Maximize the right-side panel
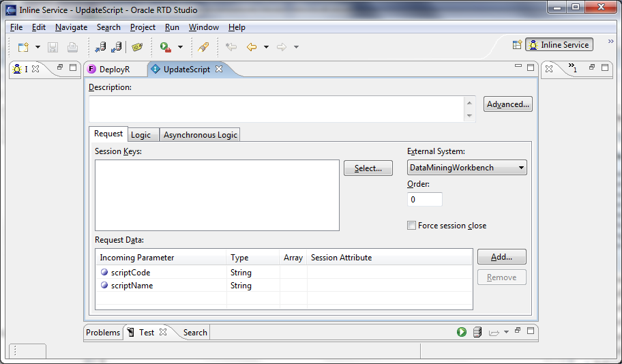This screenshot has width=622, height=364. point(605,67)
